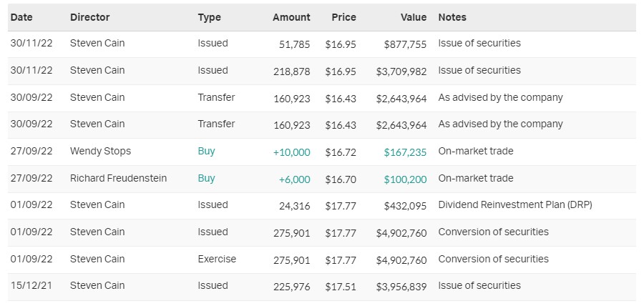Sort by the Director column header
Screen dimensions: 644x306
click(x=90, y=17)
